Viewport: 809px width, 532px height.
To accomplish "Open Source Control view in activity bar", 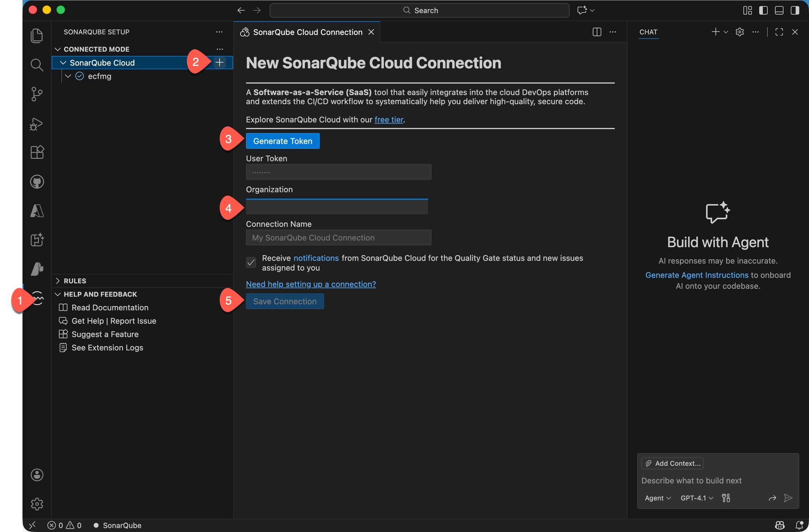I will (x=37, y=94).
